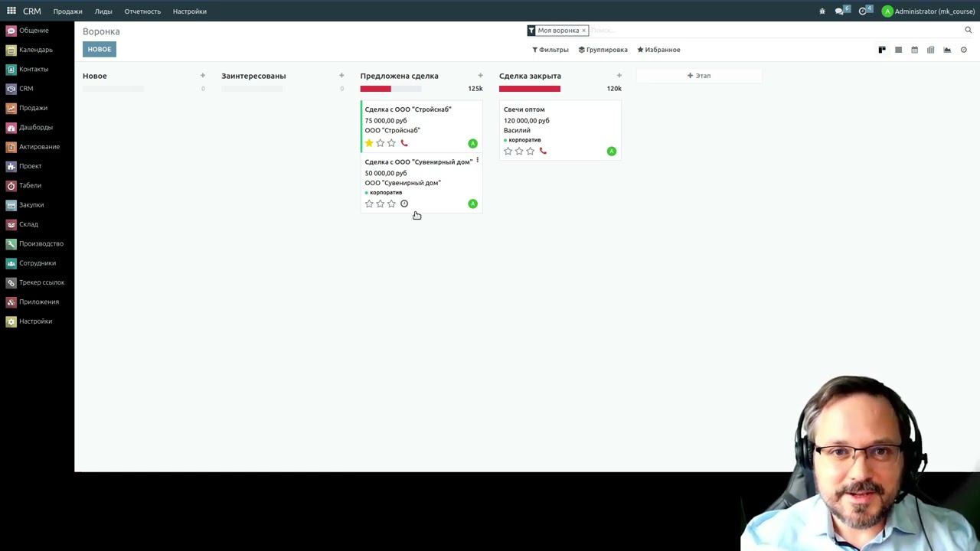Click the red progress bar of Предложена сделка

point(375,89)
